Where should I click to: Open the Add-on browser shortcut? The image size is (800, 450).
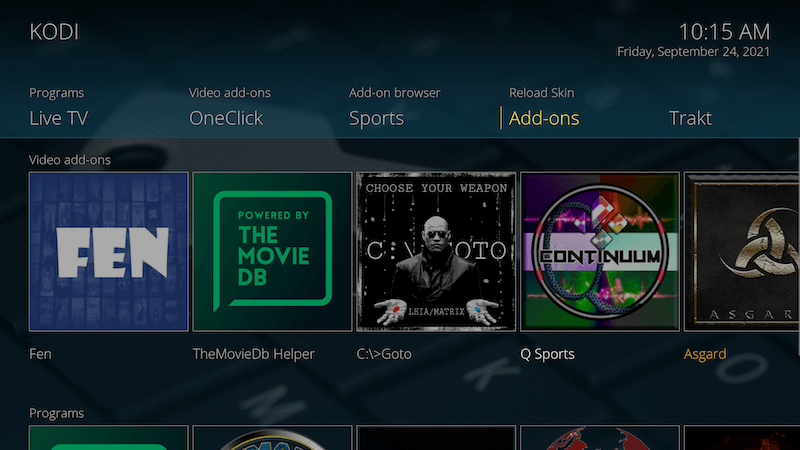click(394, 93)
